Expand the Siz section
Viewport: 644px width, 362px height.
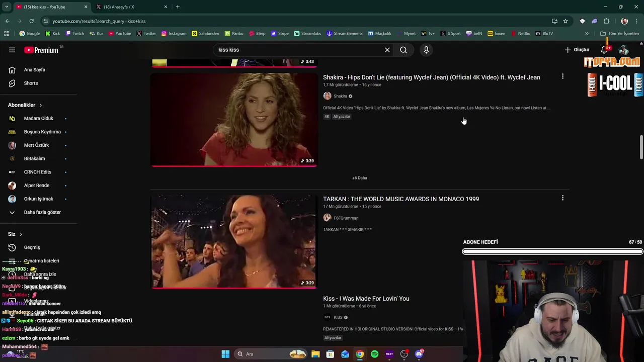click(x=15, y=234)
